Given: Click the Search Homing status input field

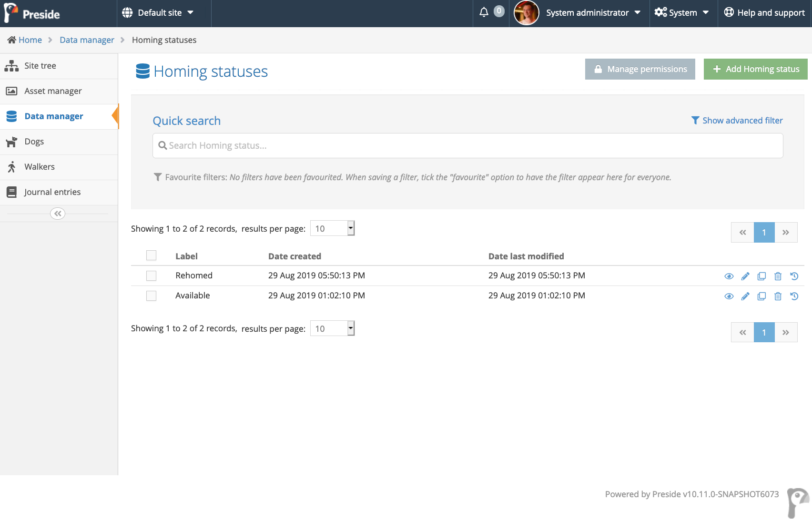Looking at the screenshot, I should pos(467,145).
